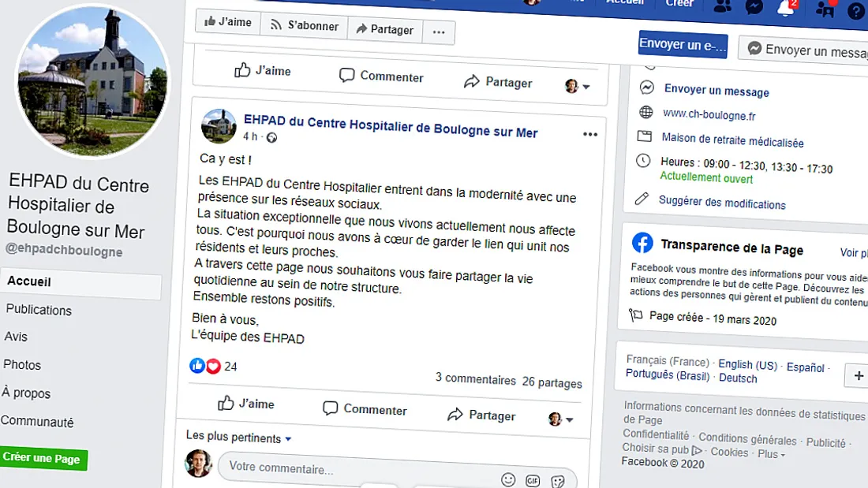This screenshot has width=868, height=488.
Task: Open the Messenger icon in top bar
Action: 754,6
